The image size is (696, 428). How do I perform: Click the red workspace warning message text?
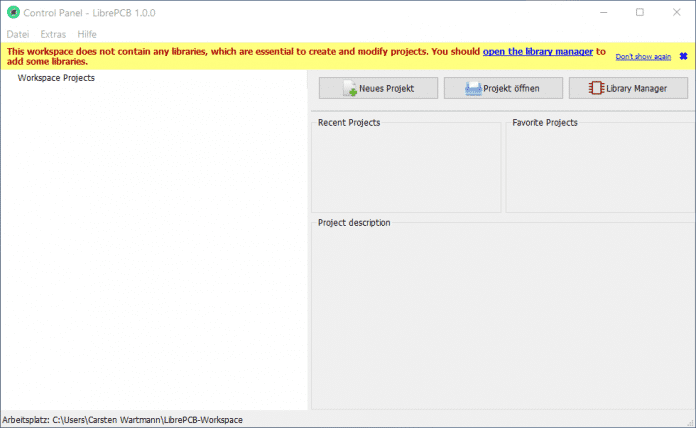point(240,50)
